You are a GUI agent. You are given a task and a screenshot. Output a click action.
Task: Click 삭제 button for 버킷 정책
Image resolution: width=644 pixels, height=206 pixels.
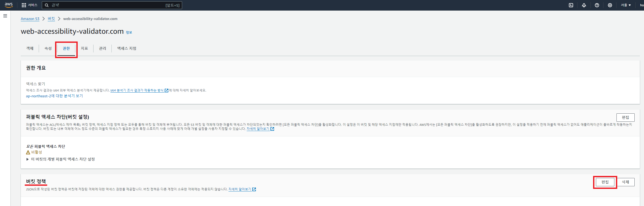click(626, 182)
